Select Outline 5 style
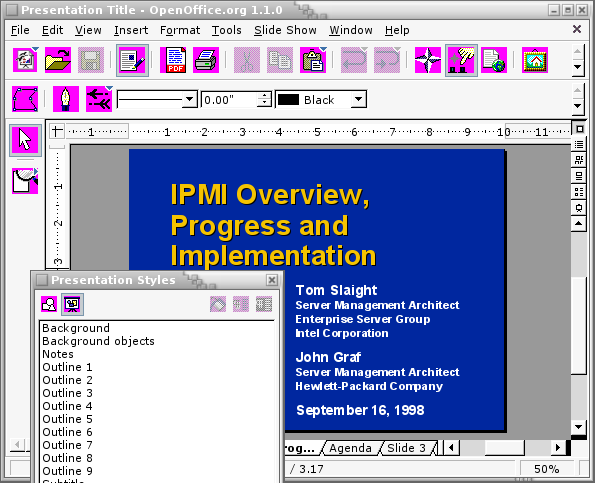Image resolution: width=595 pixels, height=483 pixels. [157, 419]
